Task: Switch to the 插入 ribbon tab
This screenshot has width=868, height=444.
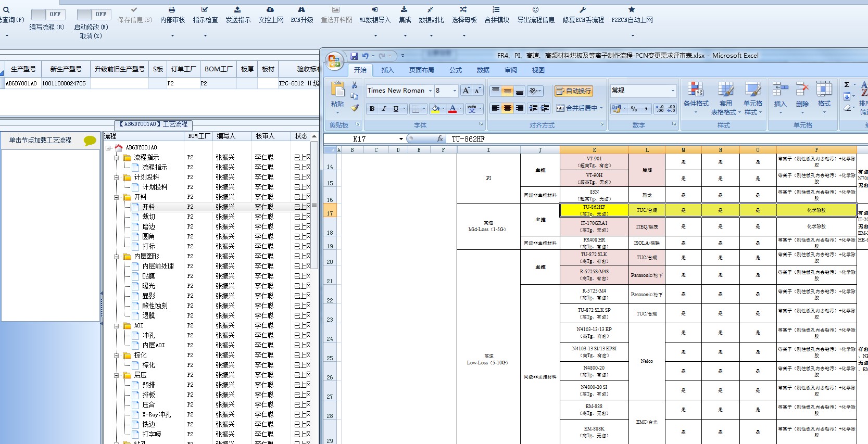Action: click(x=387, y=70)
